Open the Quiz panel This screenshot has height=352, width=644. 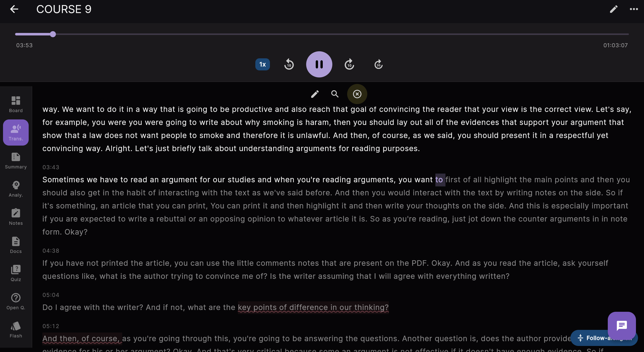[16, 273]
